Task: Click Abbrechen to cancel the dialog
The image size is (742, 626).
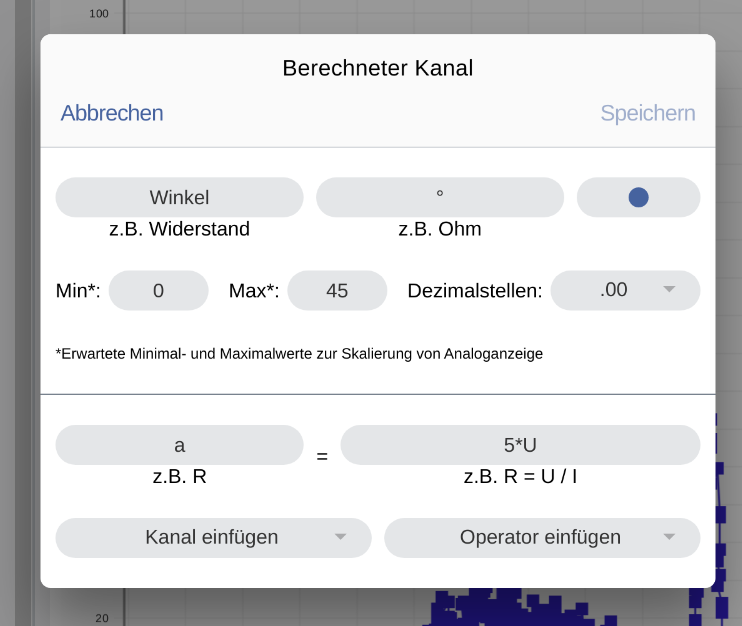Action: (x=112, y=113)
